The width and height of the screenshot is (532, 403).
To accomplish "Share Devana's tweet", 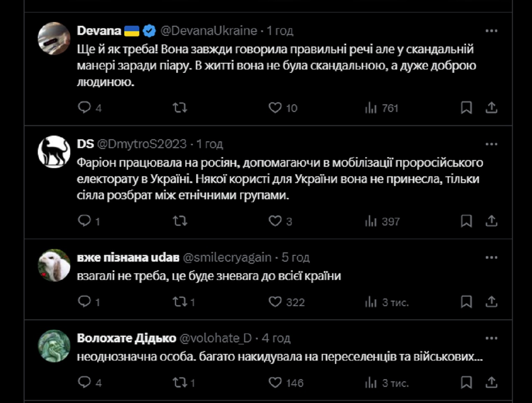I will [491, 108].
